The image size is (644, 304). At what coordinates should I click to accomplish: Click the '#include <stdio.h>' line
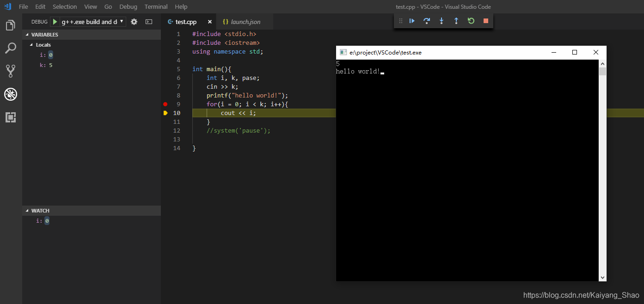click(x=224, y=34)
